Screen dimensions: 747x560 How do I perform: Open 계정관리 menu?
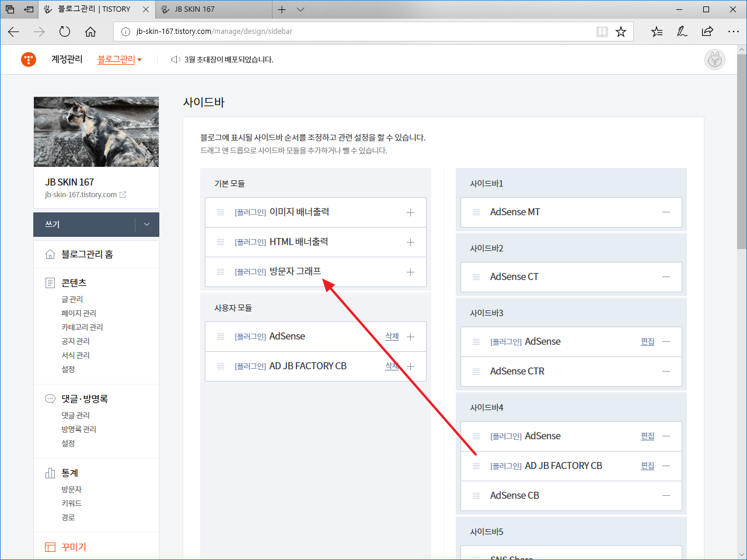tap(67, 60)
